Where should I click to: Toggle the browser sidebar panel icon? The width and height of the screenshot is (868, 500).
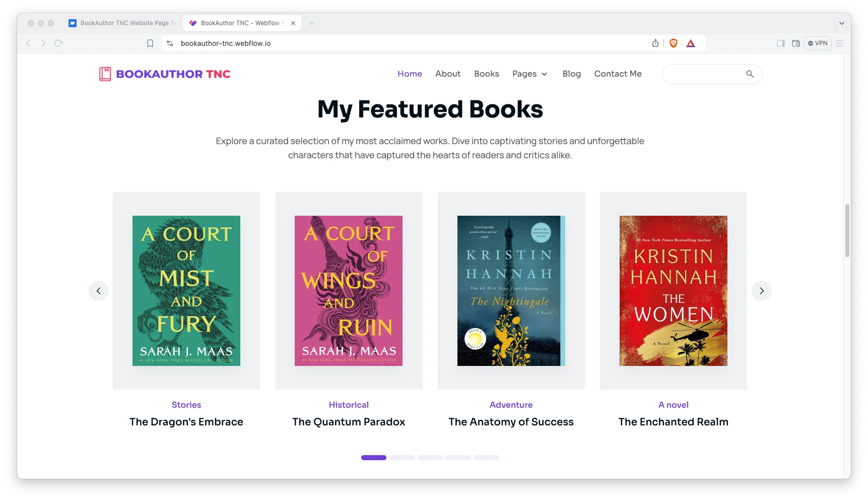coord(780,43)
